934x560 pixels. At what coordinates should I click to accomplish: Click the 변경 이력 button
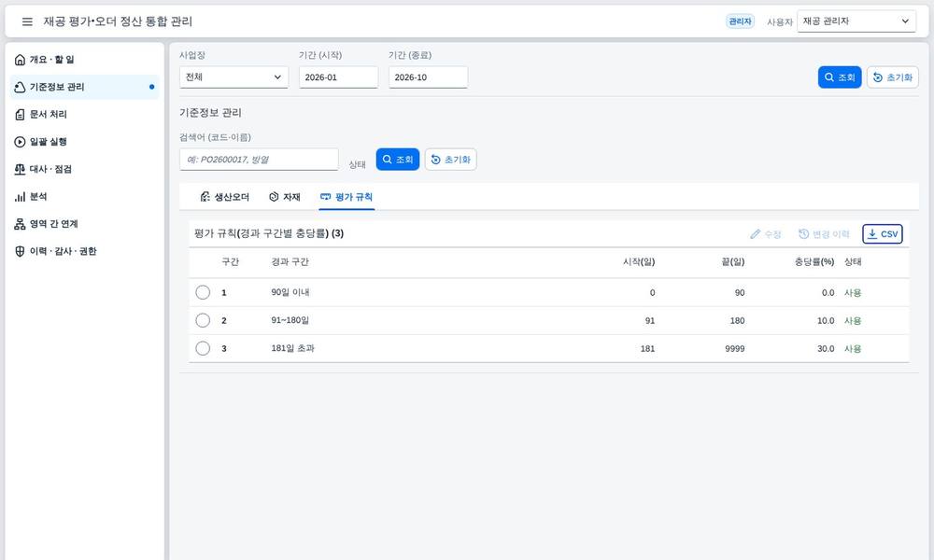(x=824, y=234)
